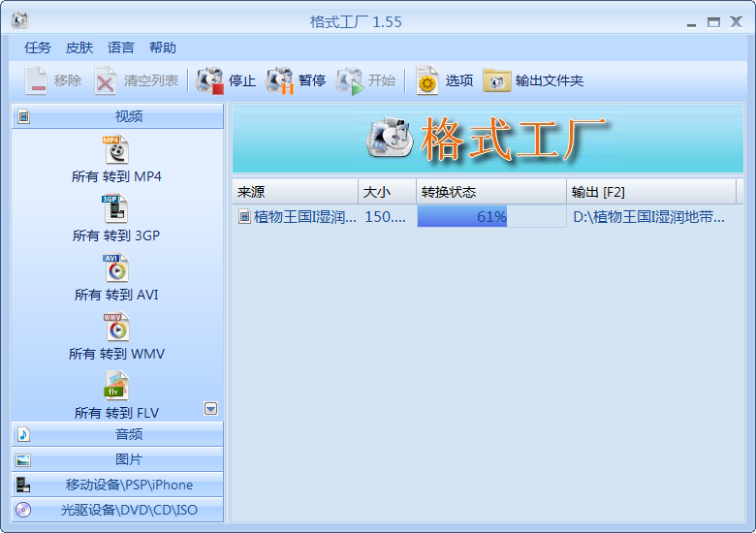
Task: Click the picture icon on 图片 panel
Action: click(23, 460)
